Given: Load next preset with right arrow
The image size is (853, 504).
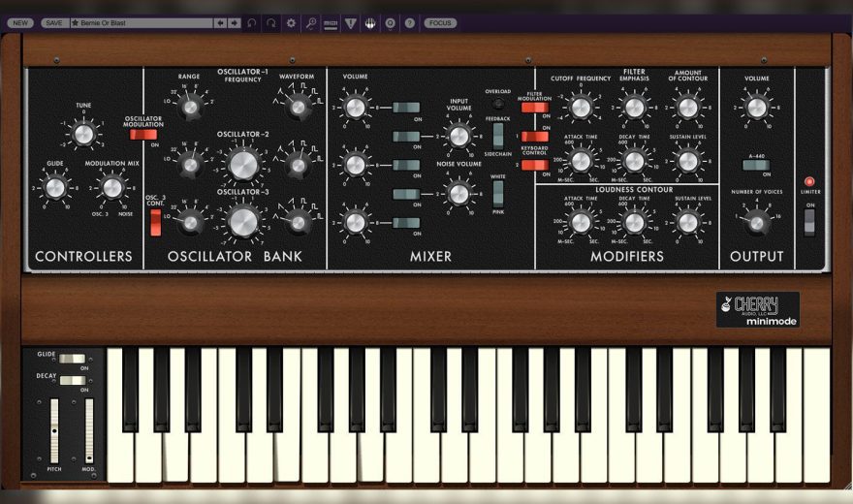Looking at the screenshot, I should [x=234, y=23].
